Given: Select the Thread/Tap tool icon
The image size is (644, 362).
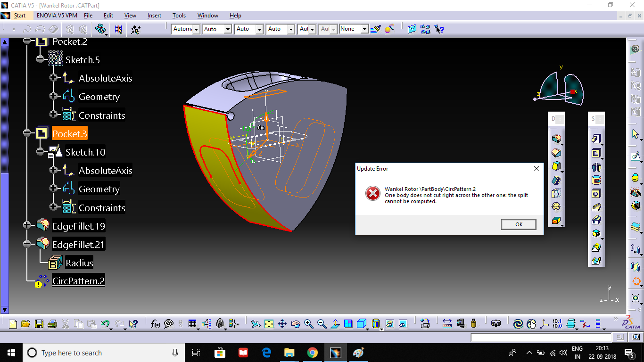Looking at the screenshot, I should [x=556, y=206].
